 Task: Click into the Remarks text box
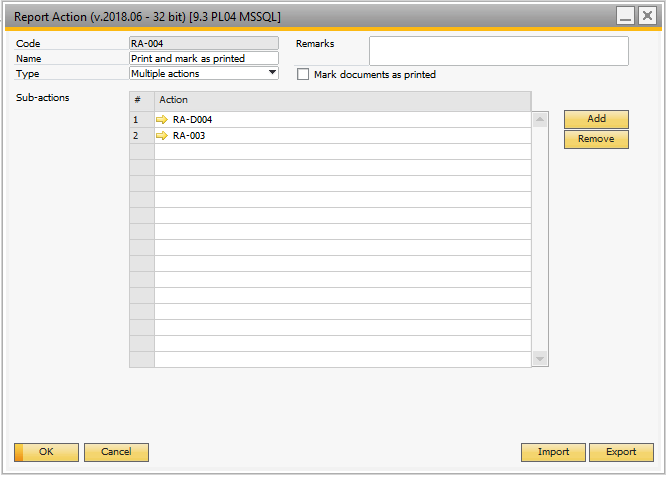tap(498, 51)
